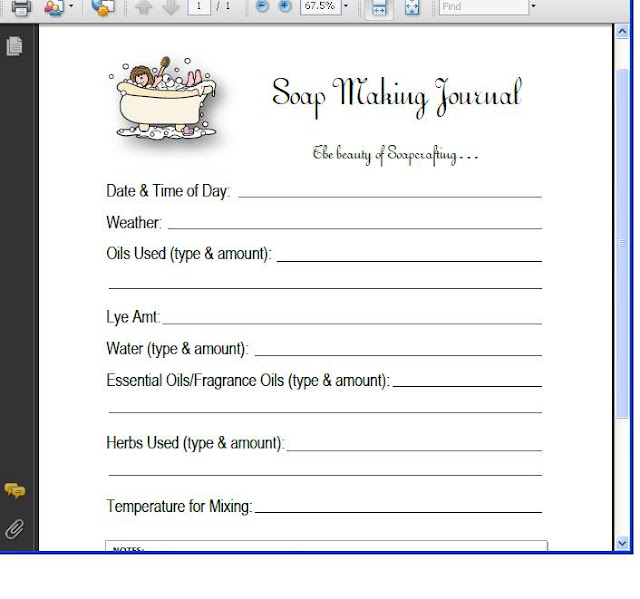Click the 'Soap Making Journal' title

coord(397,98)
